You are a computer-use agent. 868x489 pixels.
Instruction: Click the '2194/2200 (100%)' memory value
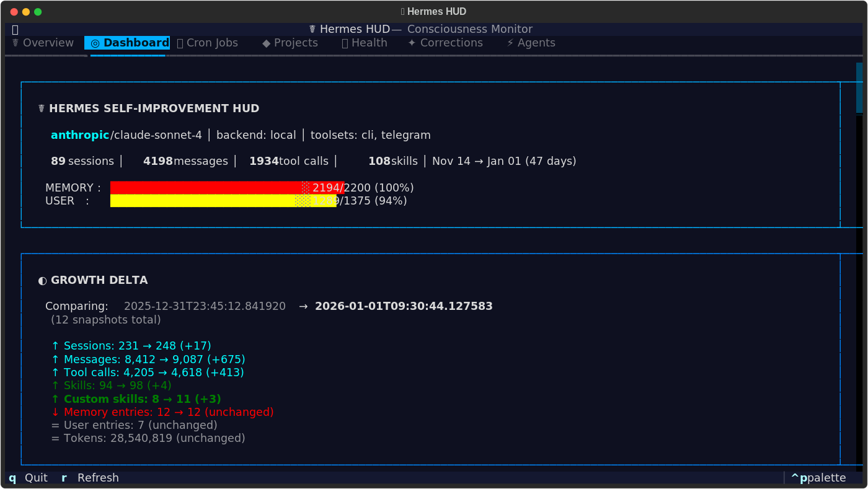pyautogui.click(x=363, y=188)
